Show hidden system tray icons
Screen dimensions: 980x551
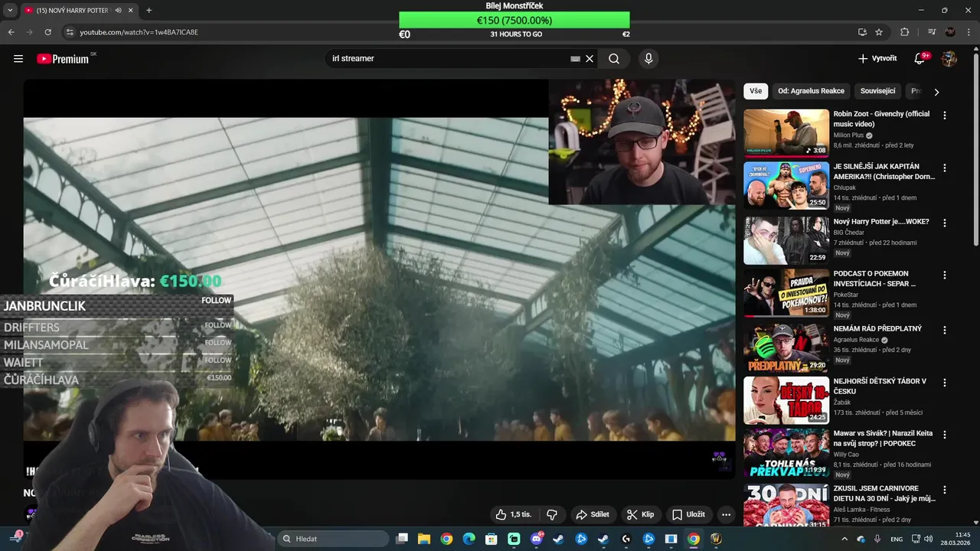click(x=844, y=539)
